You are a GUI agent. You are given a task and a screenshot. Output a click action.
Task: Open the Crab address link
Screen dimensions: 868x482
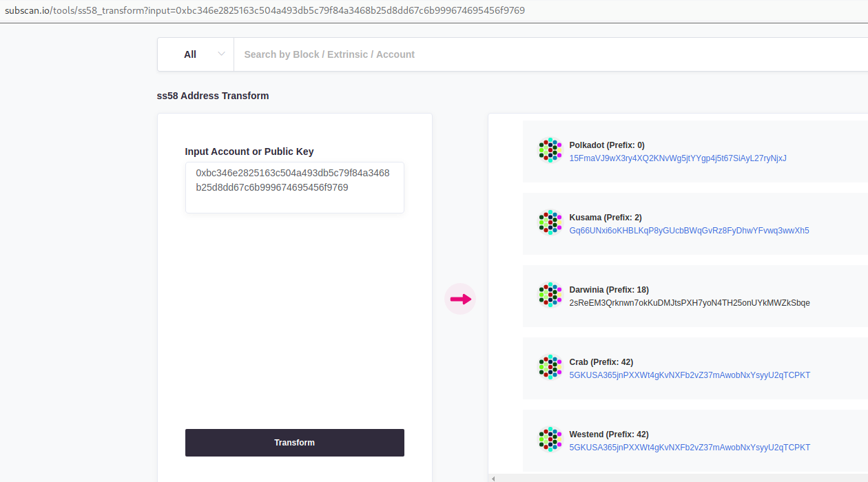[x=689, y=375]
